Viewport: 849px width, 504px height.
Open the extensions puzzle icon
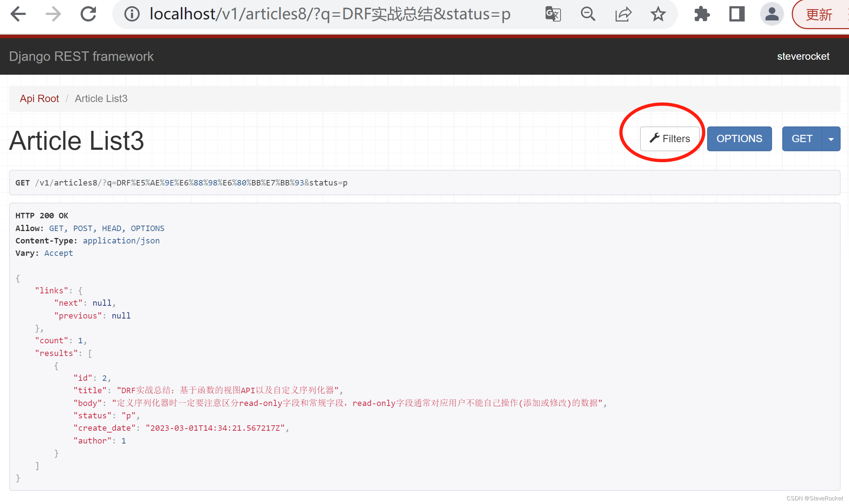coord(701,14)
